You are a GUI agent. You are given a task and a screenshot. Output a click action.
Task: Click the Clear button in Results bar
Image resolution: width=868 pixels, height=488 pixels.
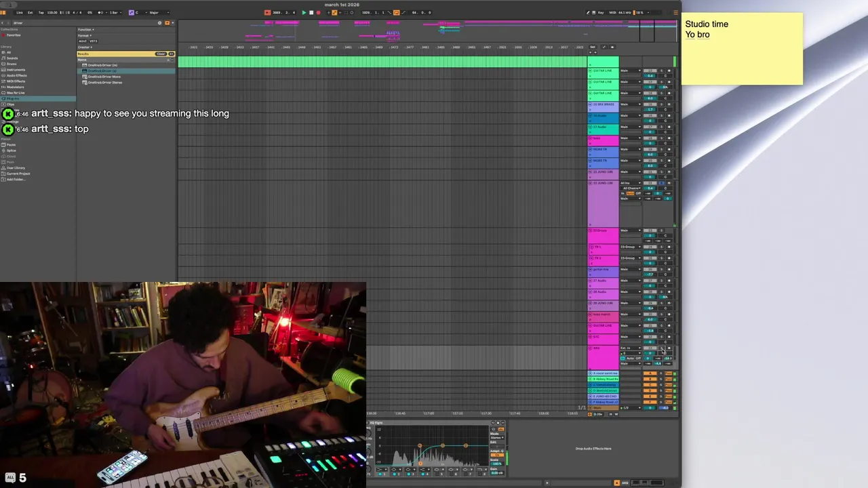pyautogui.click(x=161, y=54)
